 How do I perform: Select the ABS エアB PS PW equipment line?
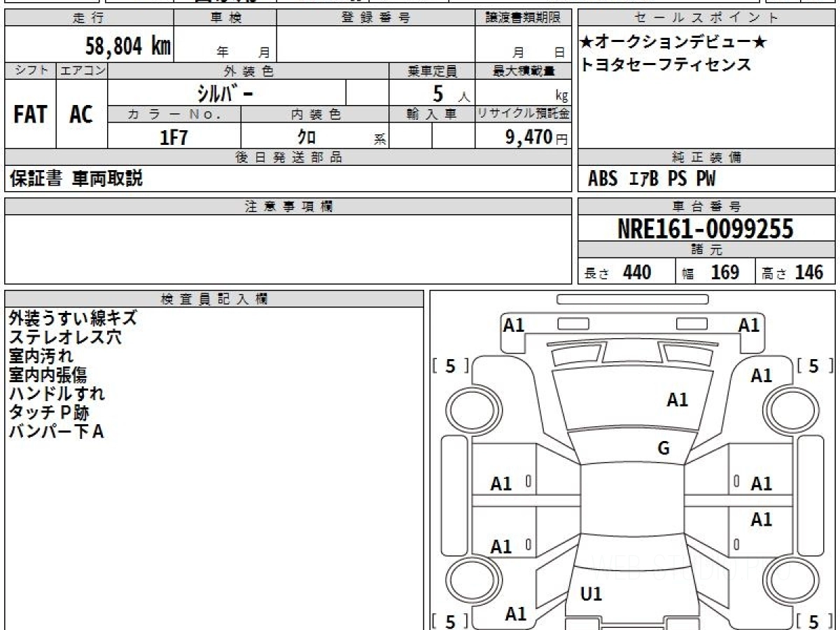[x=652, y=179]
